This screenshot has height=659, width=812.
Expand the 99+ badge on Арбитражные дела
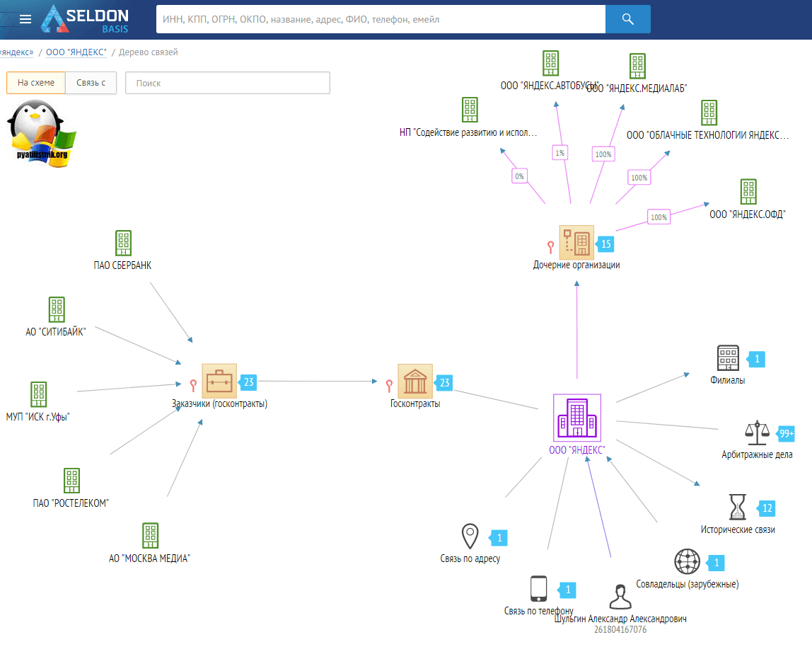point(786,433)
